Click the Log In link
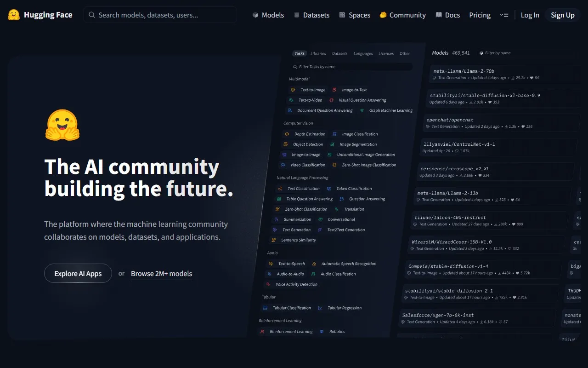 [530, 15]
